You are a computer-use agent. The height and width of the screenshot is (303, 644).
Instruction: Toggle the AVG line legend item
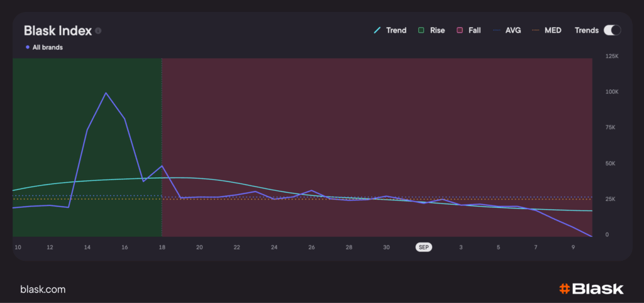click(507, 30)
